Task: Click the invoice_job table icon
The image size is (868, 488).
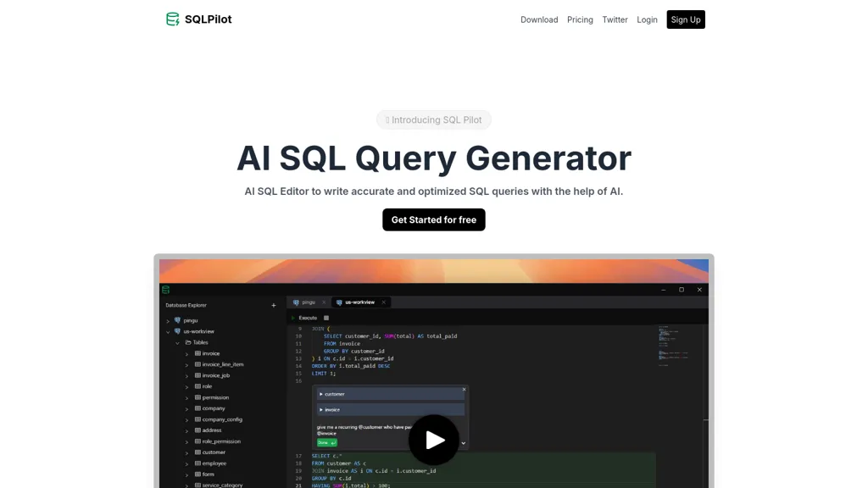Action: coord(198,375)
